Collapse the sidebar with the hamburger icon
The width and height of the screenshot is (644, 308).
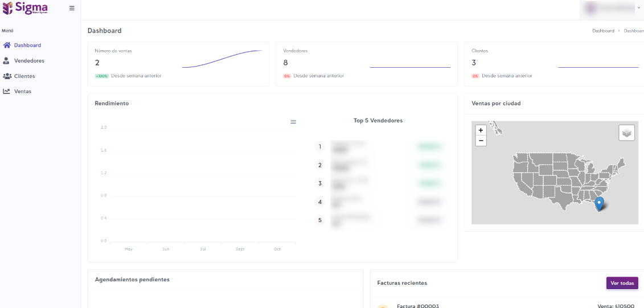coord(72,8)
